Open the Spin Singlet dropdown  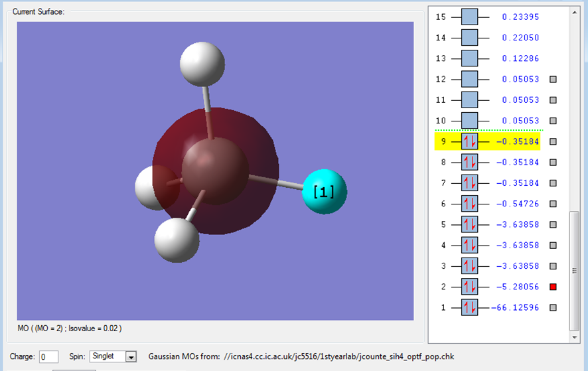(131, 356)
